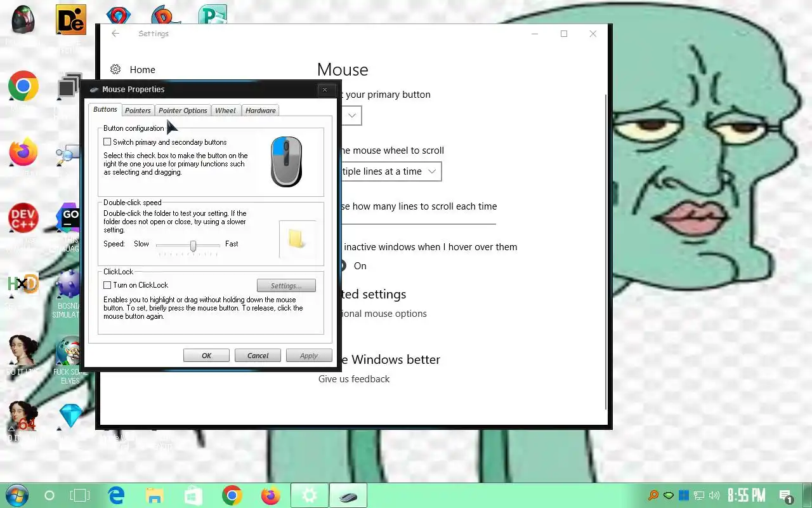This screenshot has width=812, height=508.
Task: Open the stacked windows desktop icon
Action: point(69,87)
